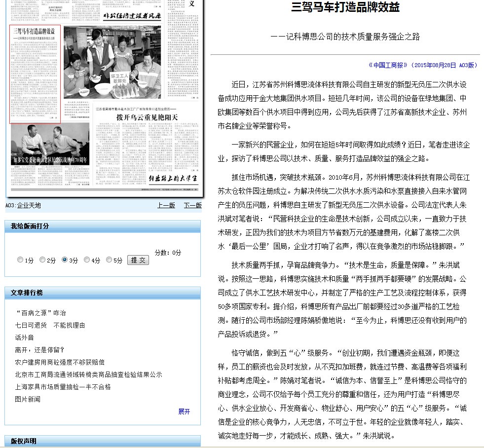Open article 离开,还是停留?

[x=40, y=350]
